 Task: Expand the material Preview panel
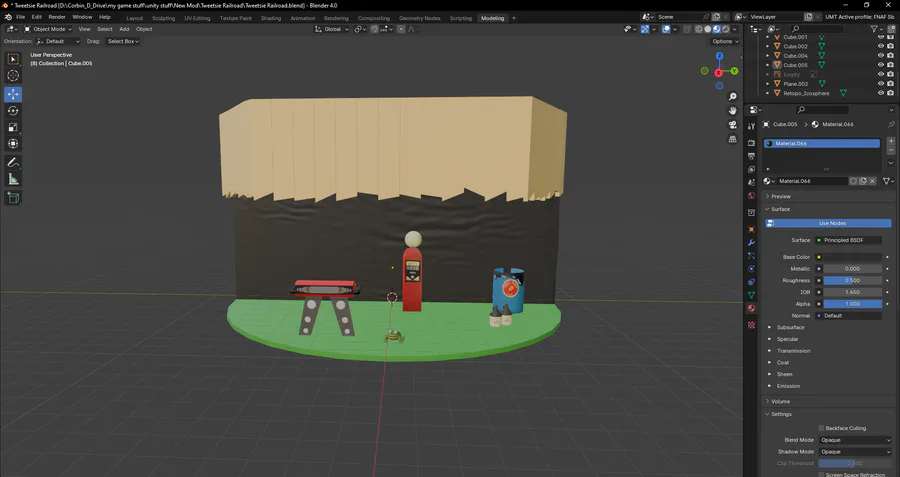click(781, 196)
